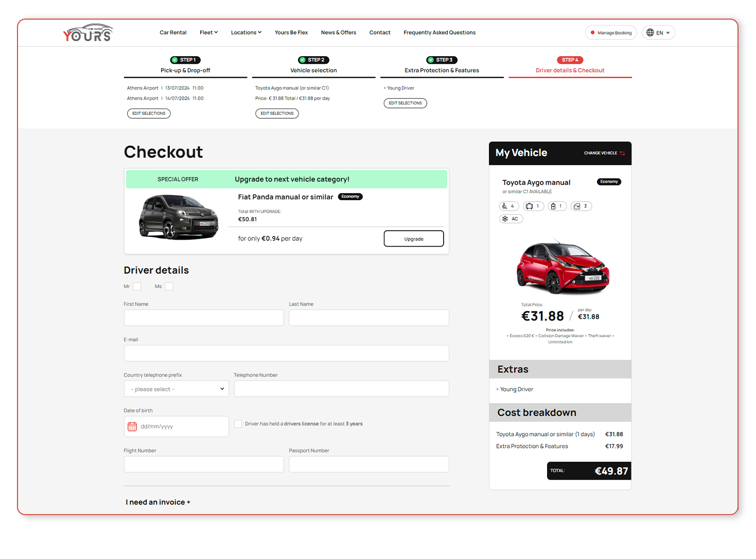
Task: Tick the Ms title checkbox
Action: [x=169, y=287]
